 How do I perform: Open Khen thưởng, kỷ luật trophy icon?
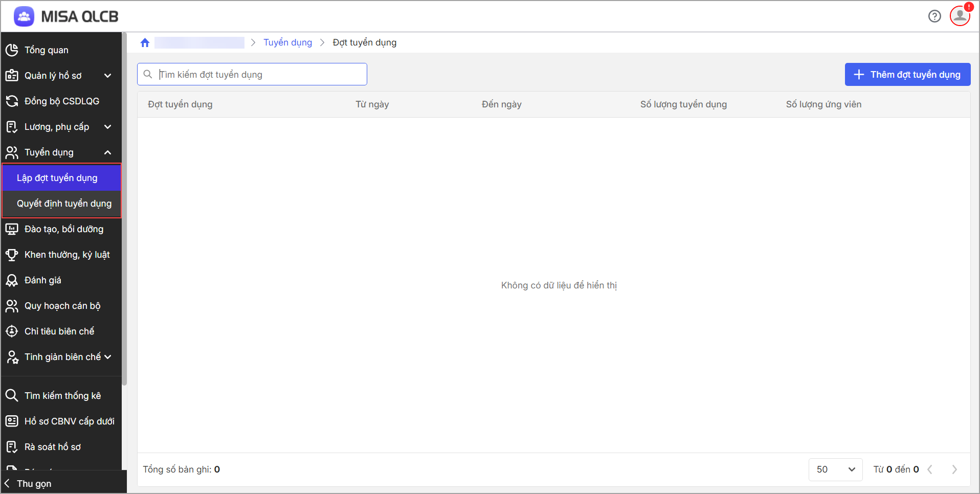pos(12,255)
